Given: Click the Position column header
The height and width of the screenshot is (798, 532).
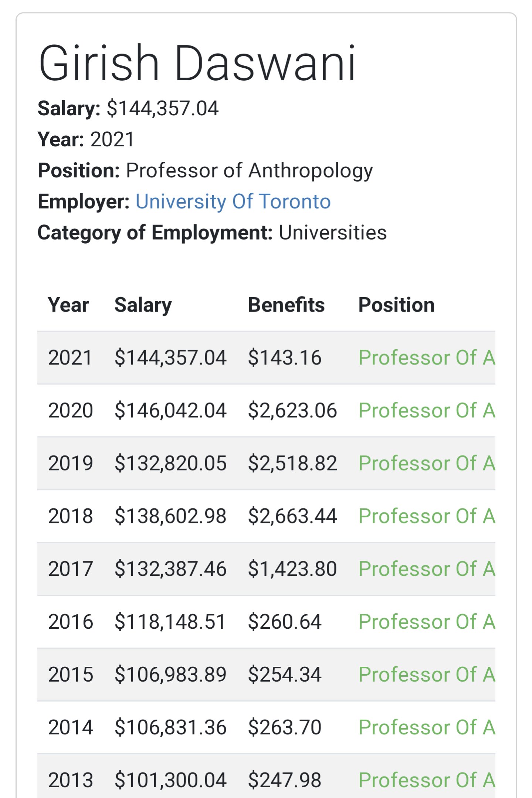Looking at the screenshot, I should click(396, 305).
